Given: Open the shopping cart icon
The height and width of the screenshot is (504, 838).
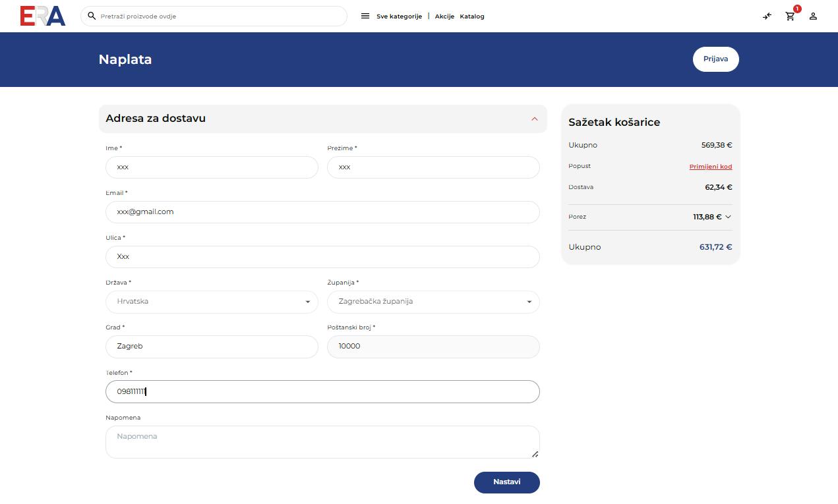Looking at the screenshot, I should pyautogui.click(x=790, y=16).
